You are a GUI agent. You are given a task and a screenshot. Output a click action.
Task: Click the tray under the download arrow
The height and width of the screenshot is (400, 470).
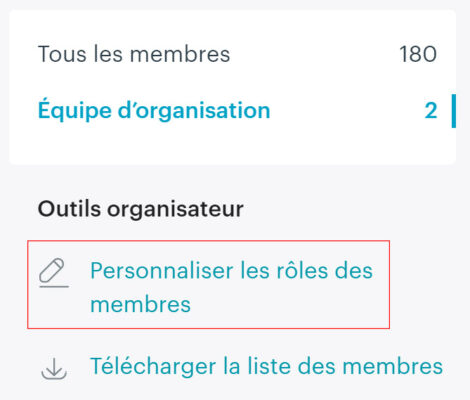coord(54,375)
